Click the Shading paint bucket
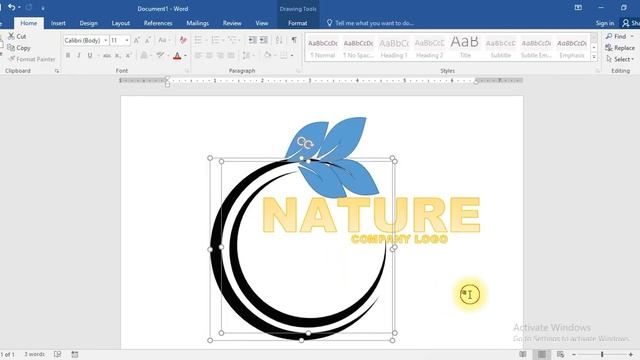This screenshot has height=360, width=640. click(268, 55)
